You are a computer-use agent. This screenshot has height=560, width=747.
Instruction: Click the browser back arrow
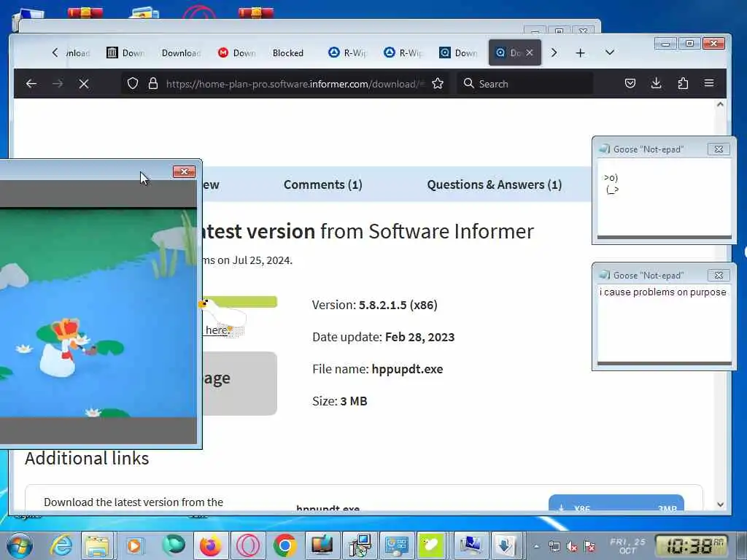point(31,84)
